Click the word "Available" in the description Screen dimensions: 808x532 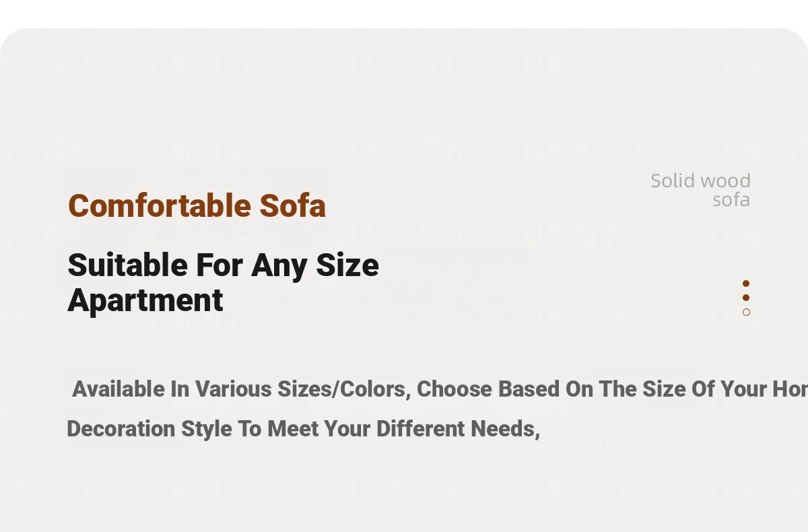pos(118,389)
